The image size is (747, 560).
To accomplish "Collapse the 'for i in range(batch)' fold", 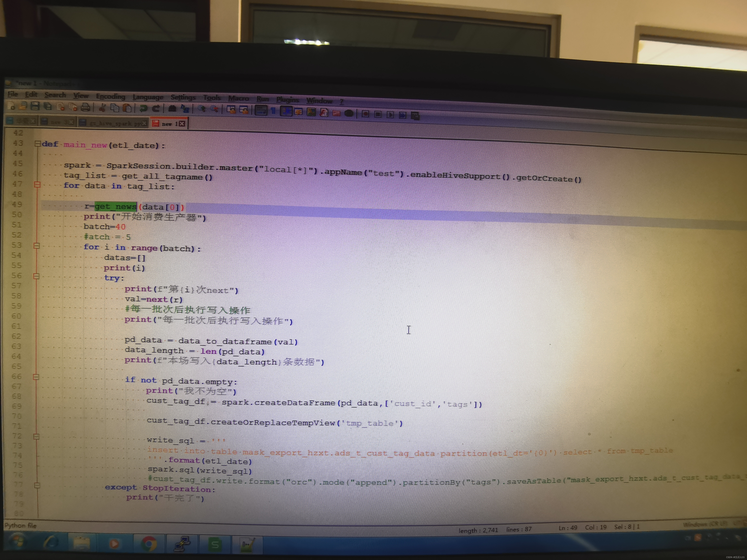I will [x=37, y=246].
